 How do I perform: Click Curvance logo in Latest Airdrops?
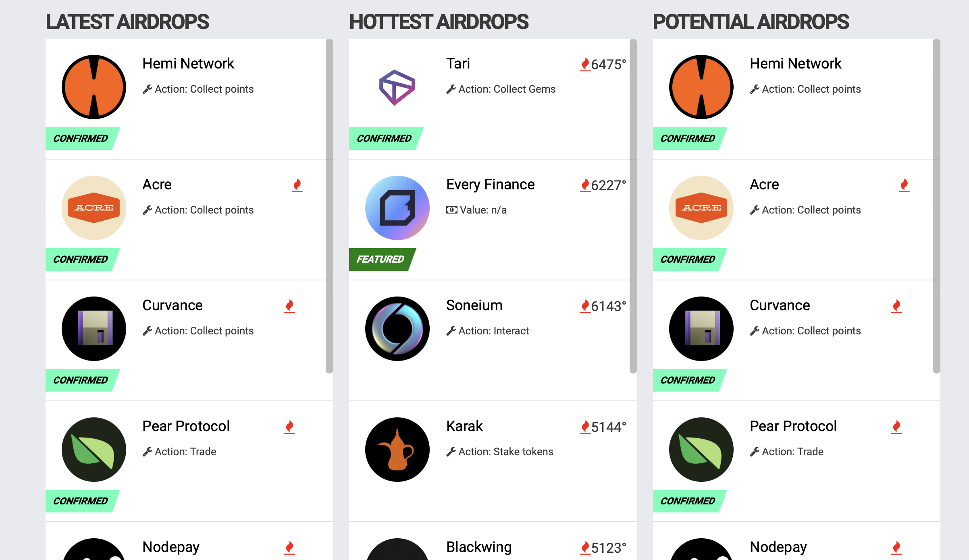coord(94,329)
